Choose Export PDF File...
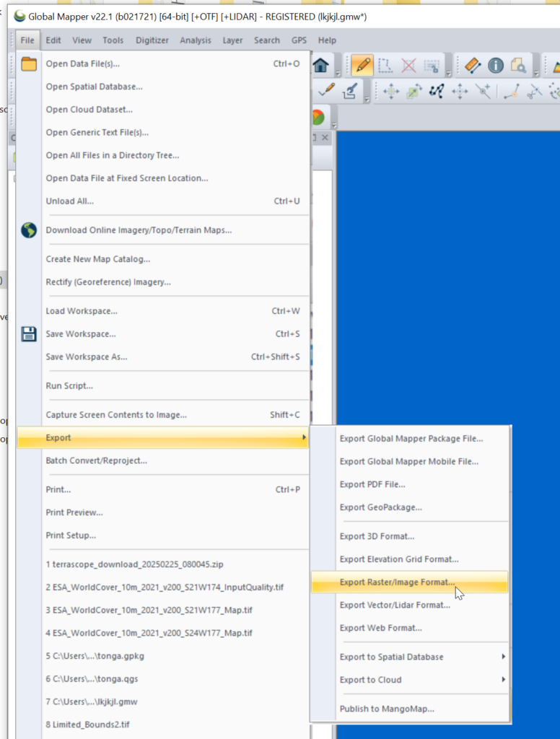Image resolution: width=560 pixels, height=739 pixels. point(410,484)
